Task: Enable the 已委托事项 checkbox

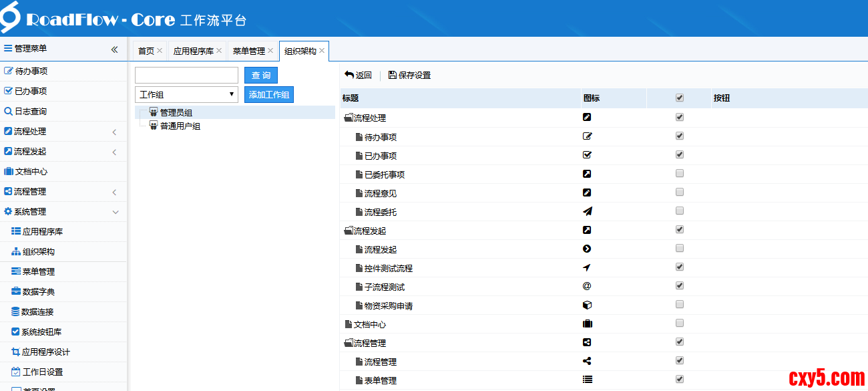Action: tap(680, 174)
